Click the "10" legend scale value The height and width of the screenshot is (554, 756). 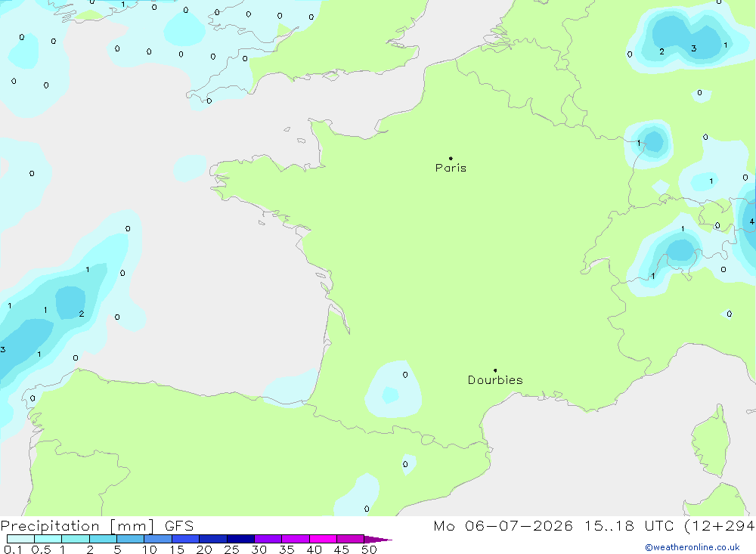click(149, 549)
